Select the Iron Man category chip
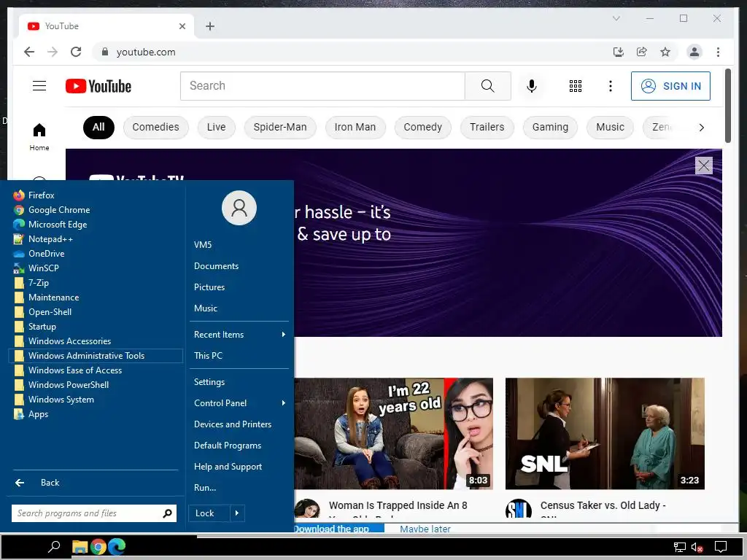The image size is (747, 560). [x=355, y=127]
